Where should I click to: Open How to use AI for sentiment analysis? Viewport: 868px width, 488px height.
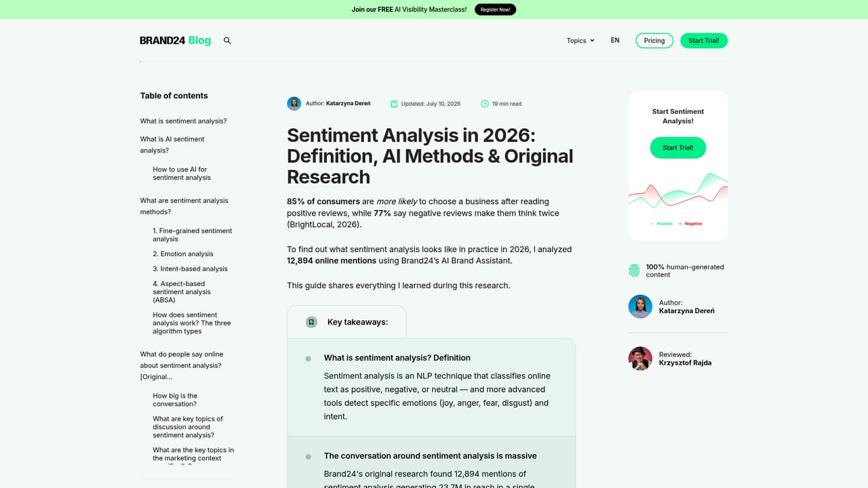click(182, 174)
